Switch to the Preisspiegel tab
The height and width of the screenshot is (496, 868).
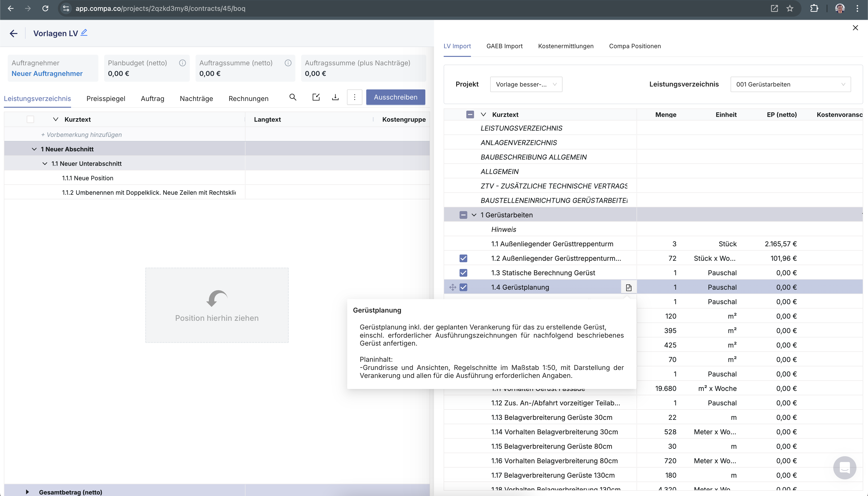tap(106, 98)
